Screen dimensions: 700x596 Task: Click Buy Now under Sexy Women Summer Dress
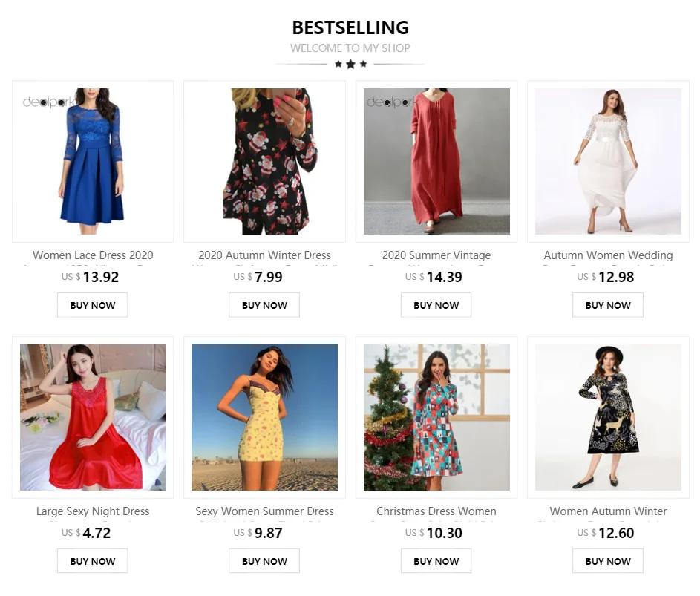[x=264, y=560]
